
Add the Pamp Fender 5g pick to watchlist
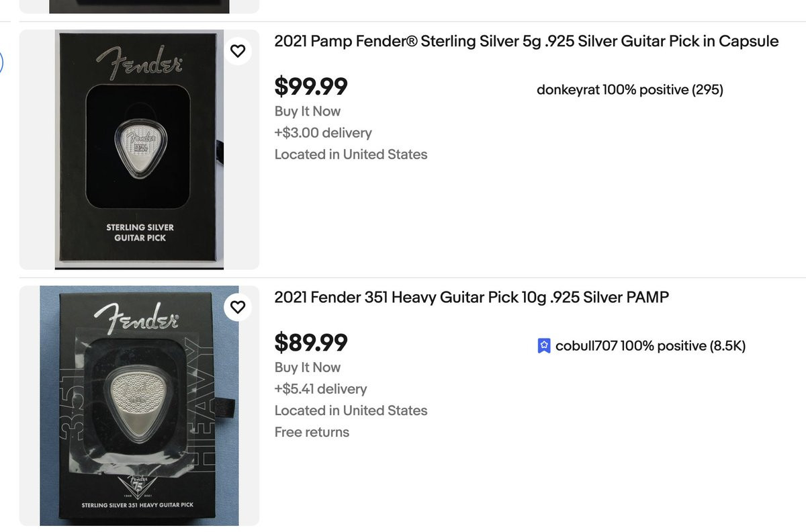pos(238,51)
